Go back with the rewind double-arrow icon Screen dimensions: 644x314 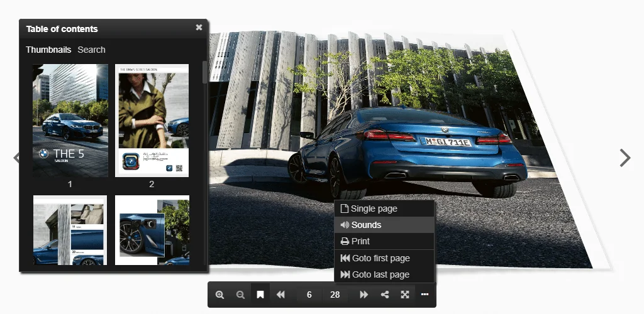coord(280,295)
